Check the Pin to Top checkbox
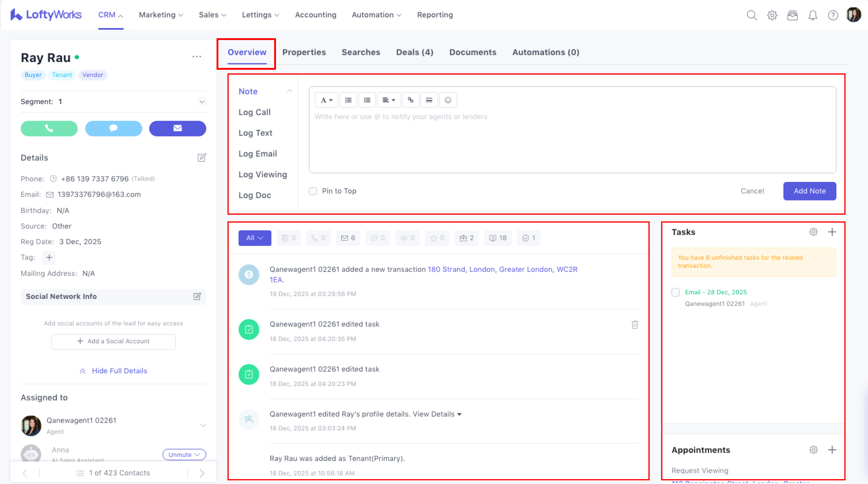868x484 pixels. pyautogui.click(x=313, y=191)
